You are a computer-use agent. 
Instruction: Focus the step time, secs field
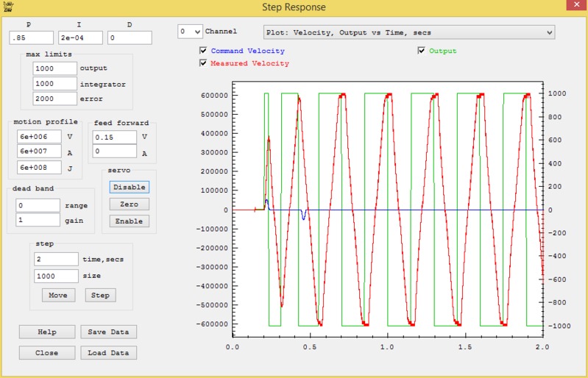(x=56, y=259)
